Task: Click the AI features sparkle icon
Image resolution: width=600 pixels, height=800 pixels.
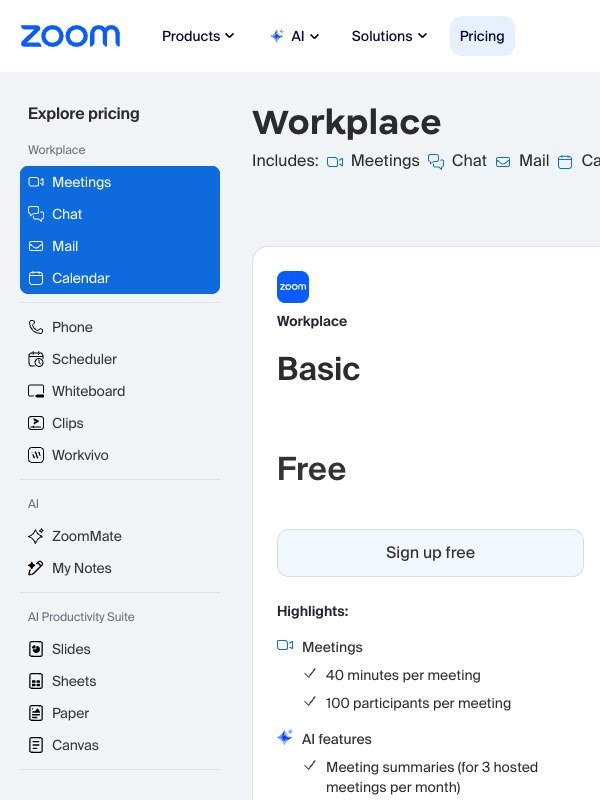Action: pyautogui.click(x=285, y=737)
